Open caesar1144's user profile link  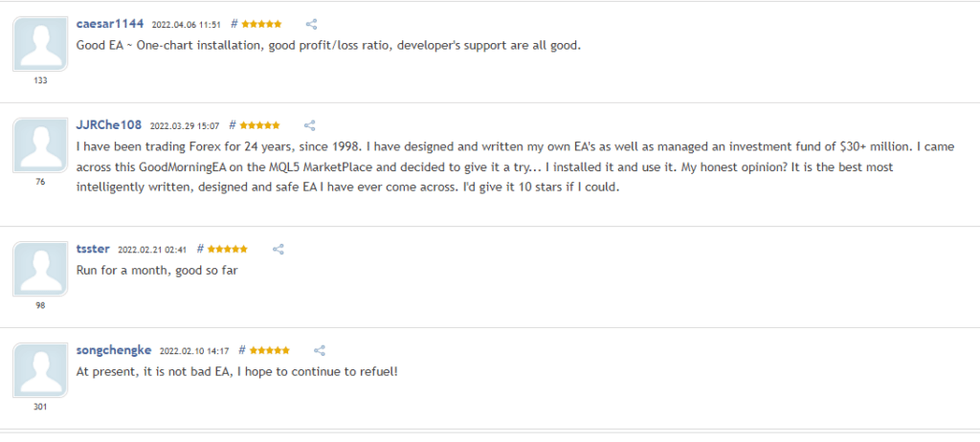109,24
